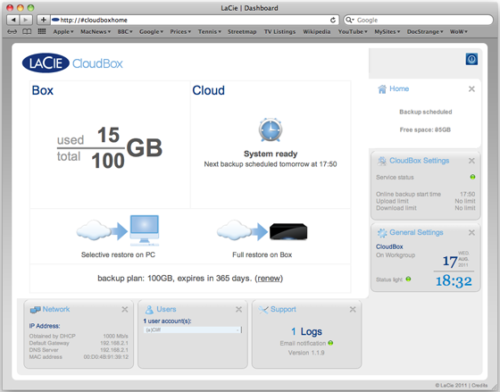Click the 18:32 clock display
Screen dimensions: 500x392
coord(454,281)
